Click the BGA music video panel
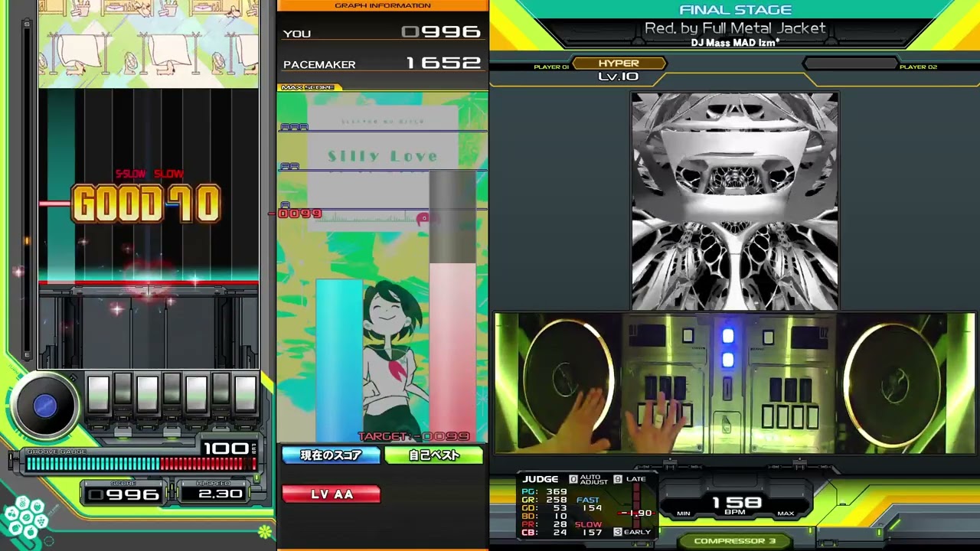The height and width of the screenshot is (551, 980). (x=734, y=201)
